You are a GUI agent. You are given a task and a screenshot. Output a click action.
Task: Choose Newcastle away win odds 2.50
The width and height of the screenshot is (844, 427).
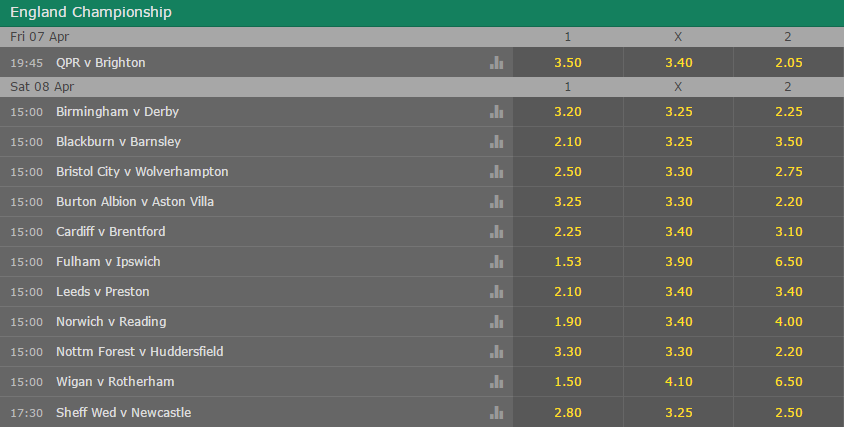tap(789, 412)
